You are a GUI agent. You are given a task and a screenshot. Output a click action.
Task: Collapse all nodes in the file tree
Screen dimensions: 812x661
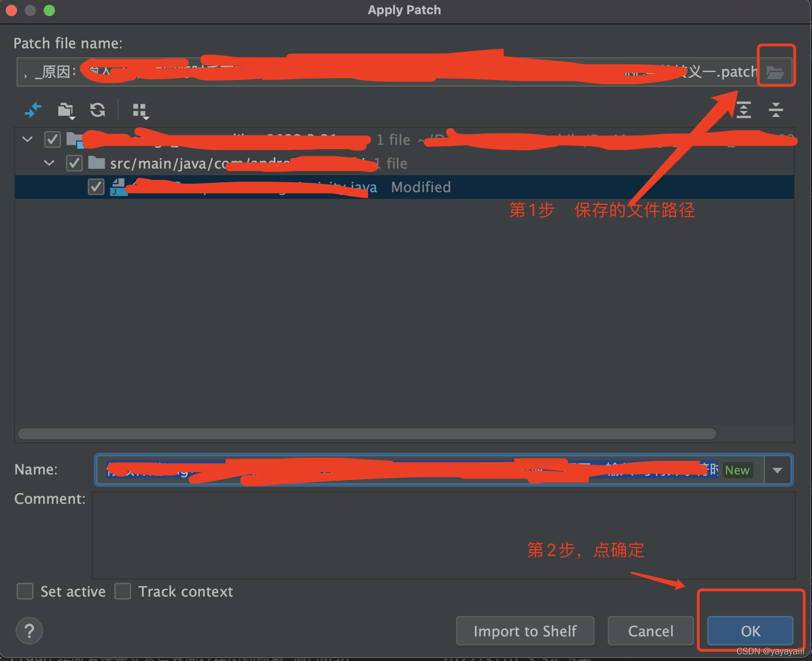(776, 110)
